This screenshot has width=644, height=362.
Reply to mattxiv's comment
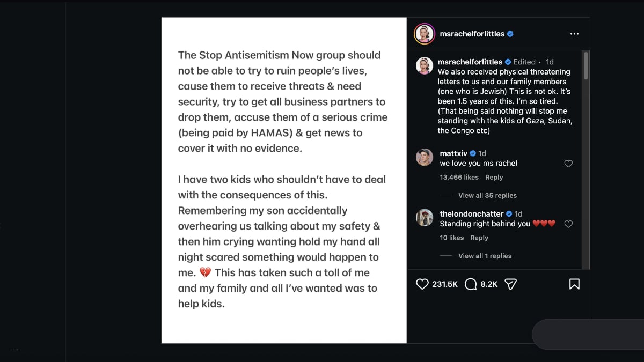click(494, 178)
